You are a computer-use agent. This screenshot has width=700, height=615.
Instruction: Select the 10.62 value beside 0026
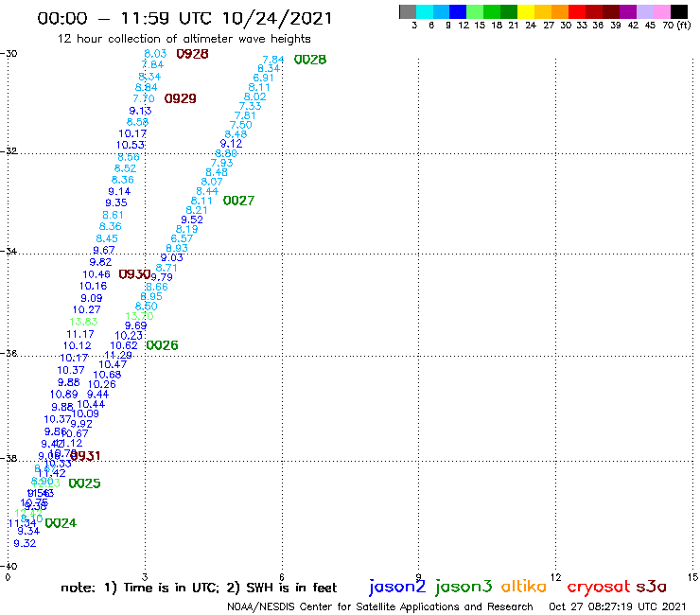click(124, 345)
